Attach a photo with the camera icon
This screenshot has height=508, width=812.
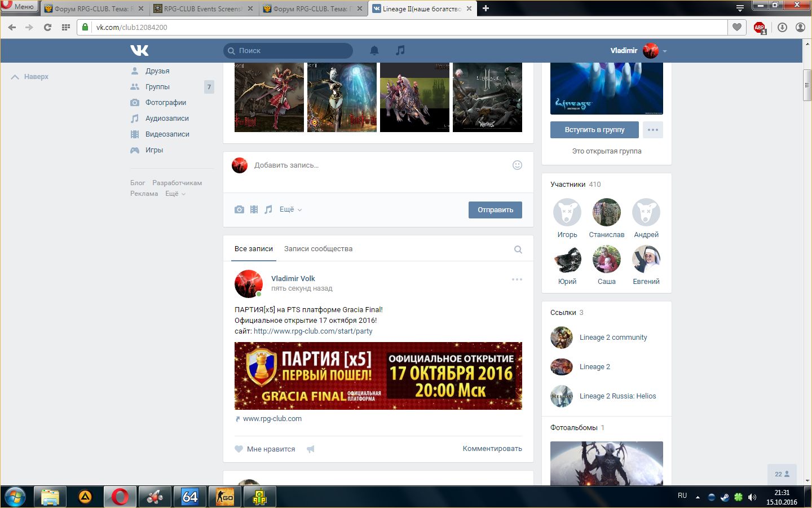coord(239,209)
